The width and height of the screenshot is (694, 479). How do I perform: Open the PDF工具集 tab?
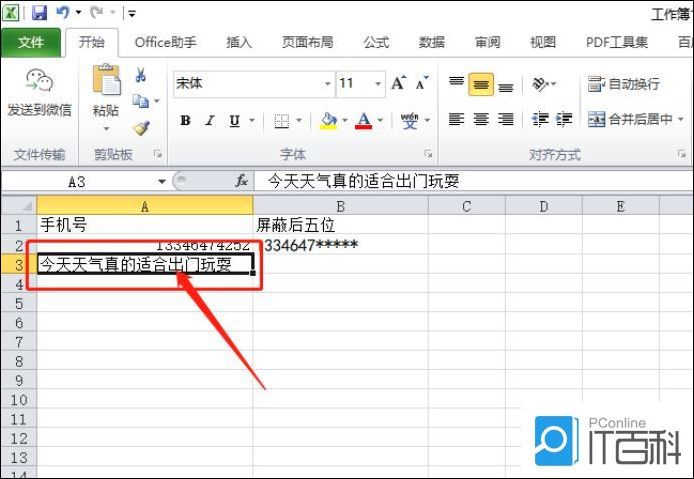point(617,42)
